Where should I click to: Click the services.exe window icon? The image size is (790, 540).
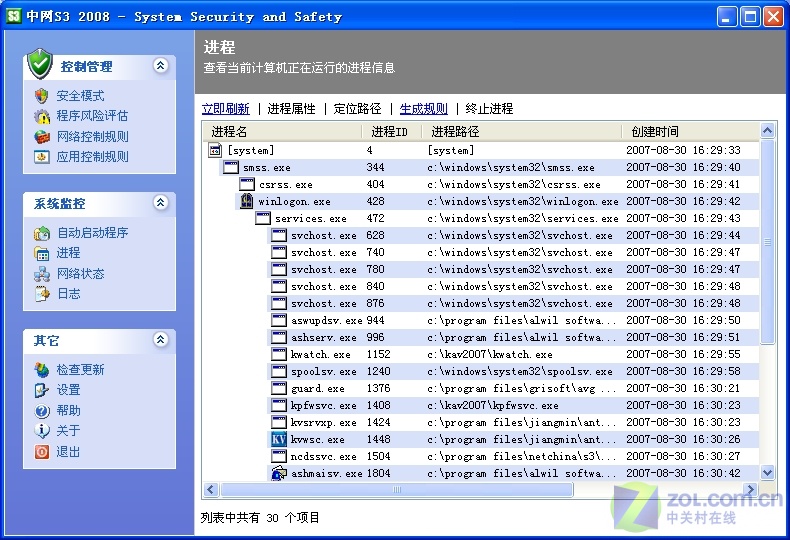click(x=263, y=218)
